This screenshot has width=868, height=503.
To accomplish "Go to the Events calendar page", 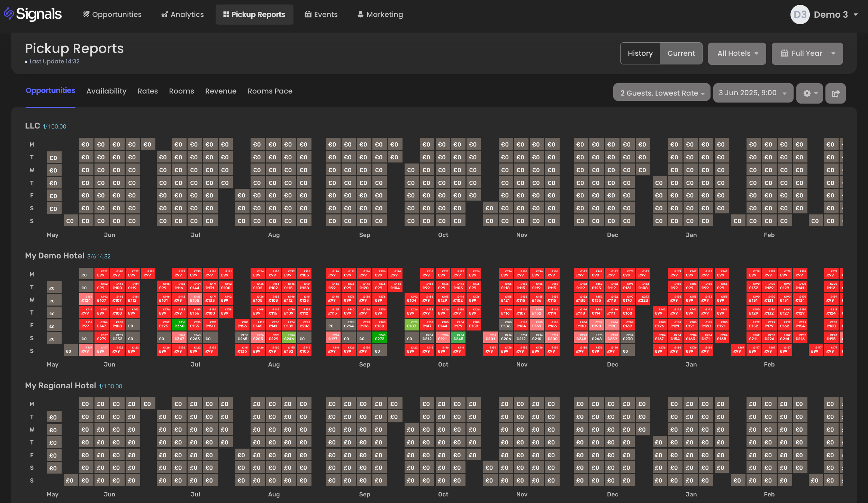I will pos(321,15).
